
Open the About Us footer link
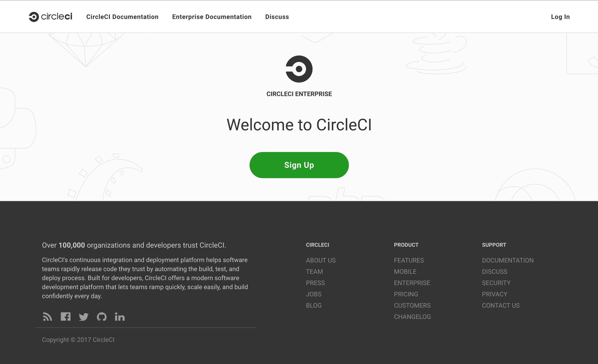tap(321, 260)
